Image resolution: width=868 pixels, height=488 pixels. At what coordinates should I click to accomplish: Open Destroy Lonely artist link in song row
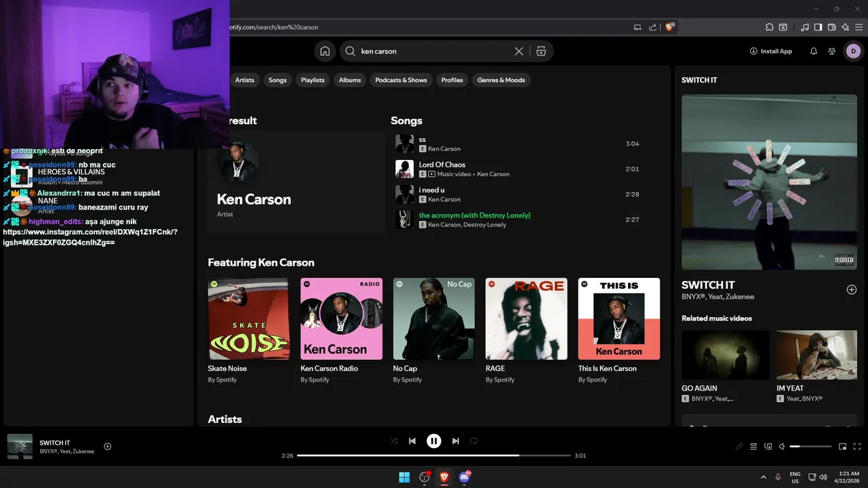[485, 224]
